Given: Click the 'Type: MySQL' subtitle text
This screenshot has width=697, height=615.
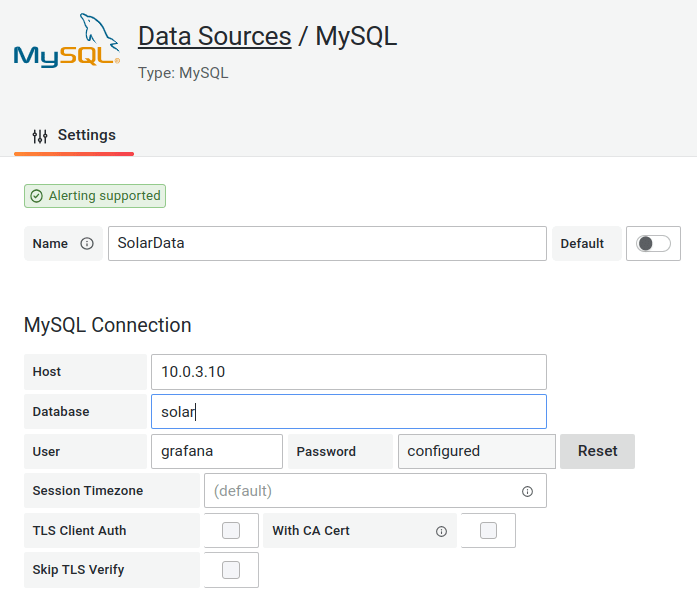Looking at the screenshot, I should (183, 73).
